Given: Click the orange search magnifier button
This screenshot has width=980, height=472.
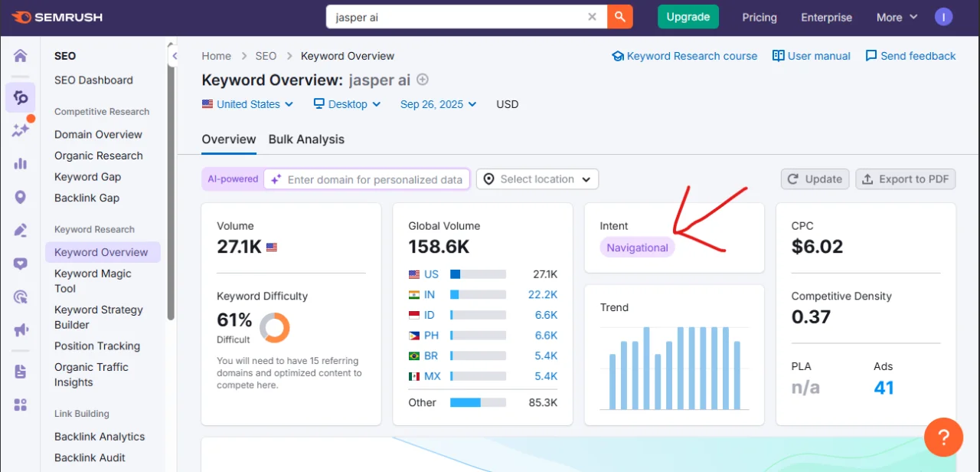Looking at the screenshot, I should coord(620,17).
